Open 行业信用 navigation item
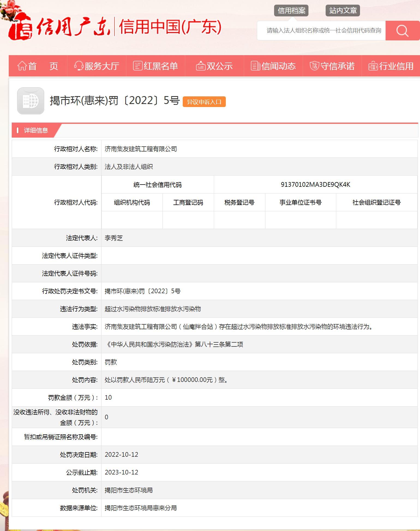This screenshot has width=420, height=531. (x=391, y=66)
